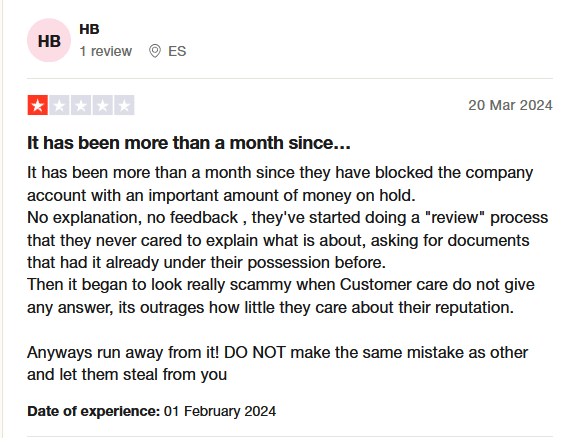
Task: Click the ES country label
Action: [177, 51]
